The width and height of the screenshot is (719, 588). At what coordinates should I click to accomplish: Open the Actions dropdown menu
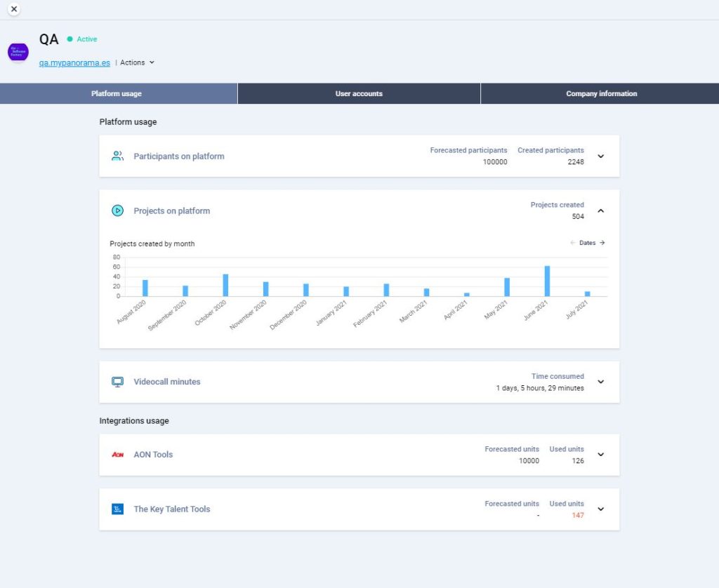click(x=137, y=62)
